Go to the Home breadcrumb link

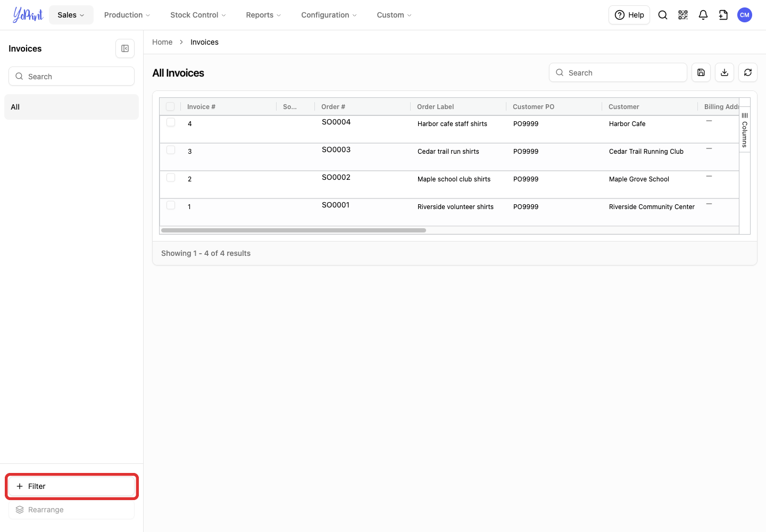pyautogui.click(x=162, y=42)
